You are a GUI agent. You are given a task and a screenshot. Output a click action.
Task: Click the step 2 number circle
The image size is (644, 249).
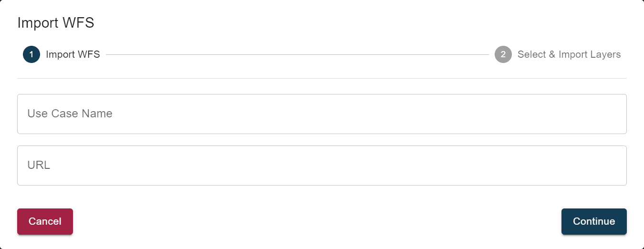pos(503,54)
